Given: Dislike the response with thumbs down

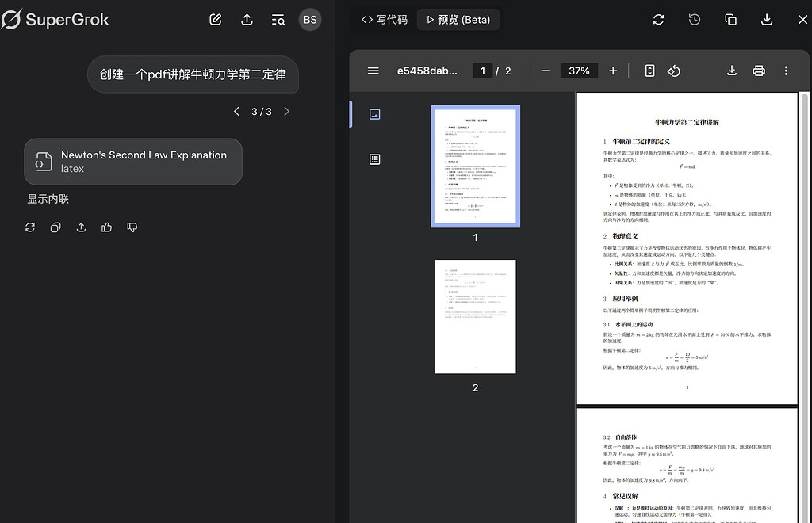Looking at the screenshot, I should point(132,227).
